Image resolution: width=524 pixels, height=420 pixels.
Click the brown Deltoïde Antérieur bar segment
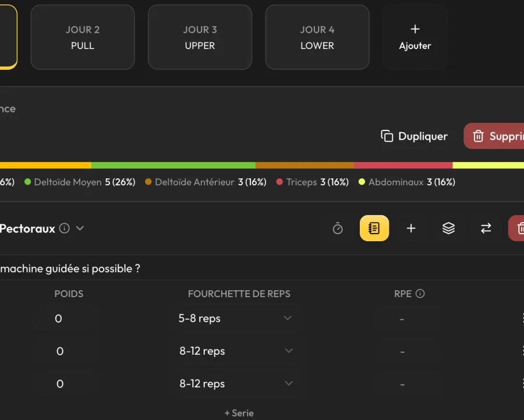305,165
